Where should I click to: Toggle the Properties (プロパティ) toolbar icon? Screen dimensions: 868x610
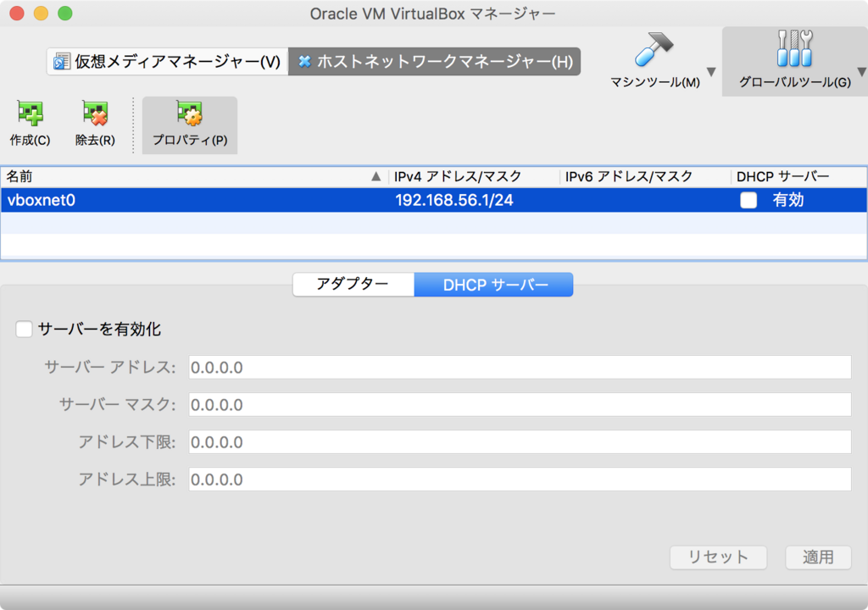coord(189,113)
